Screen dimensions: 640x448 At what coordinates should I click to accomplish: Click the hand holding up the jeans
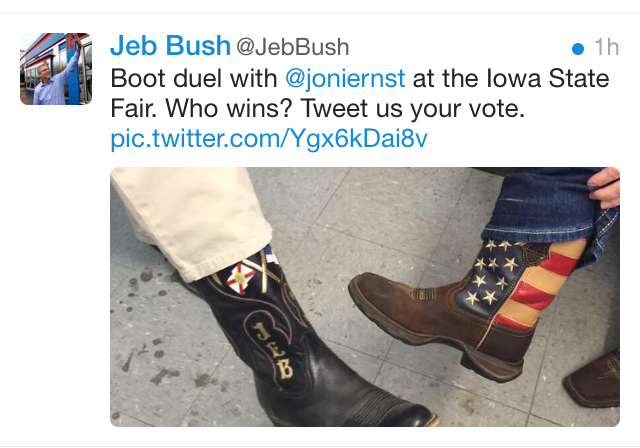tap(605, 186)
